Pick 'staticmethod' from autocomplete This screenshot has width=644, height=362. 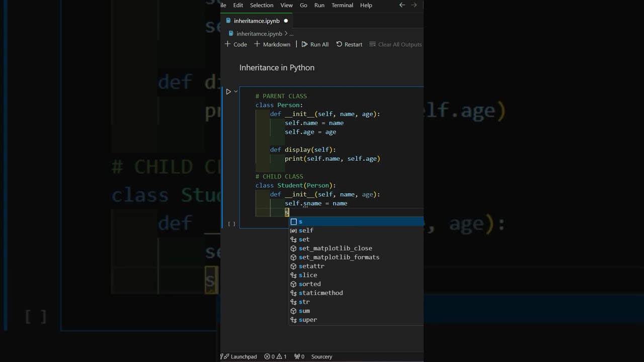pos(356,293)
